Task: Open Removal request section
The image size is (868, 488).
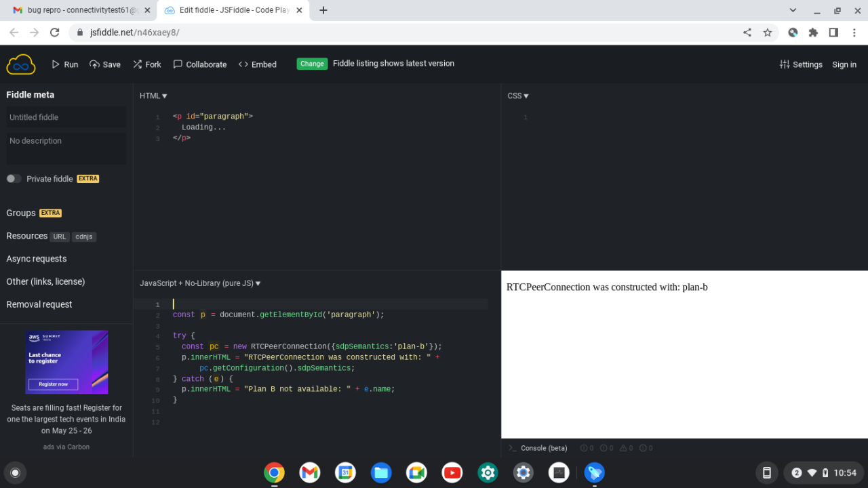Action: pos(39,304)
